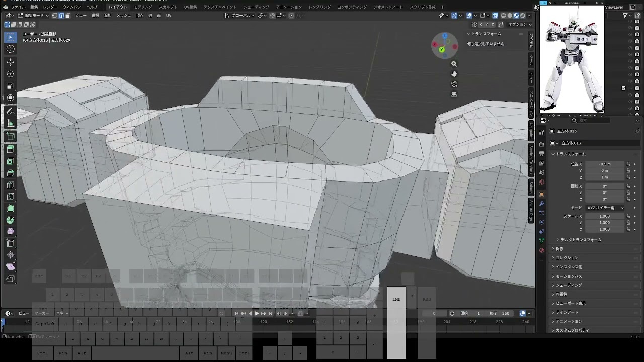Enable face select mode
This screenshot has height=362, width=644.
(67, 16)
